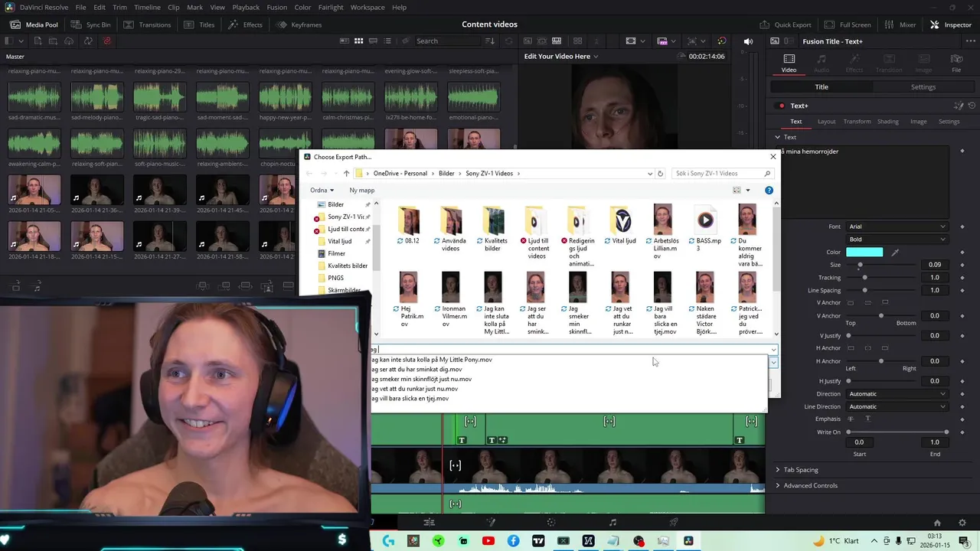Screen dimensions: 980x551
Task: Expand the Advanced Controls section
Action: 806,485
